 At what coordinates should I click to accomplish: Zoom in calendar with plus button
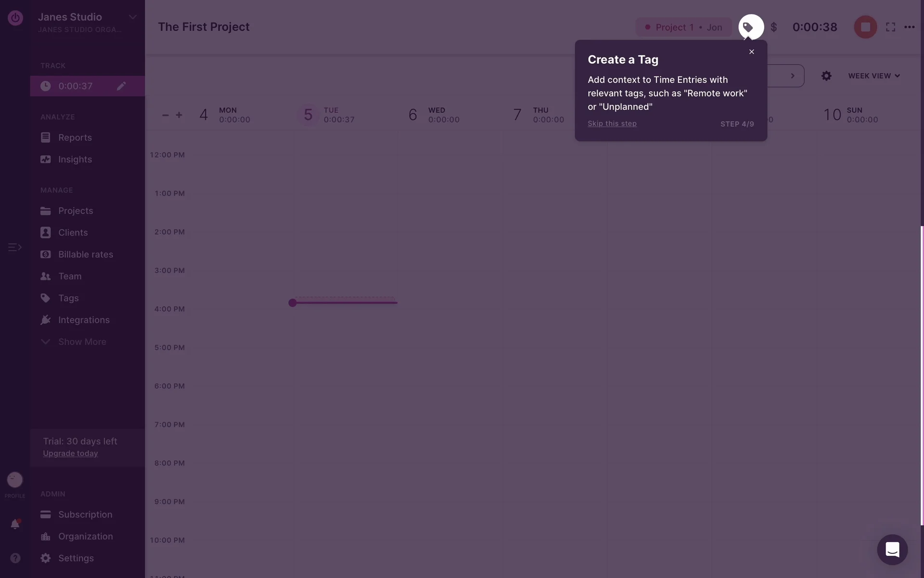[x=179, y=115]
